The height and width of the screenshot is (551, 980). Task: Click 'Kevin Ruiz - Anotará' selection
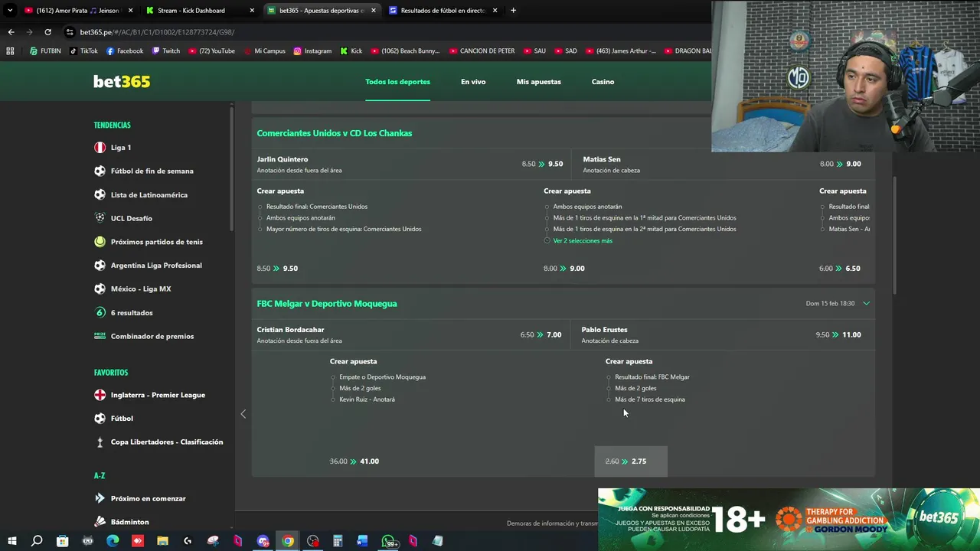(367, 399)
